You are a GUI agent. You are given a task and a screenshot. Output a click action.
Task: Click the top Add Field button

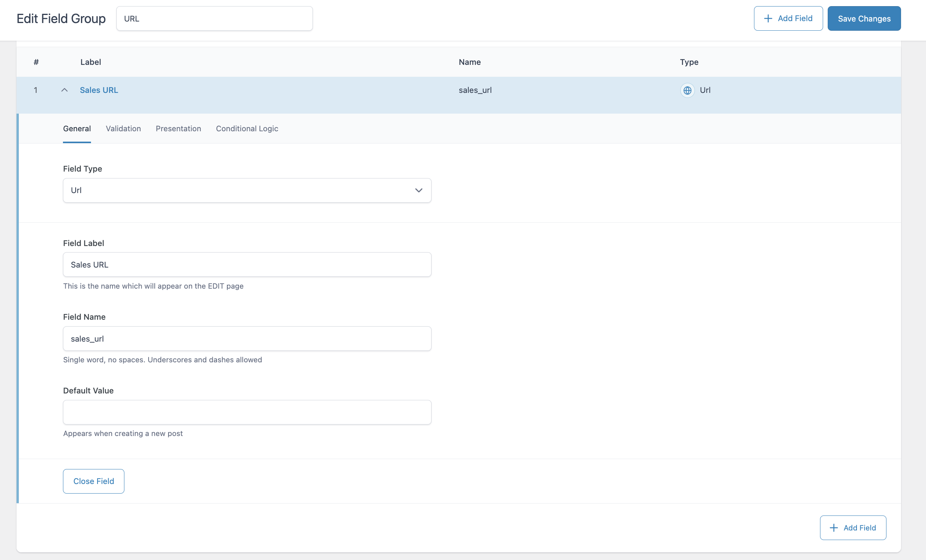coord(788,18)
